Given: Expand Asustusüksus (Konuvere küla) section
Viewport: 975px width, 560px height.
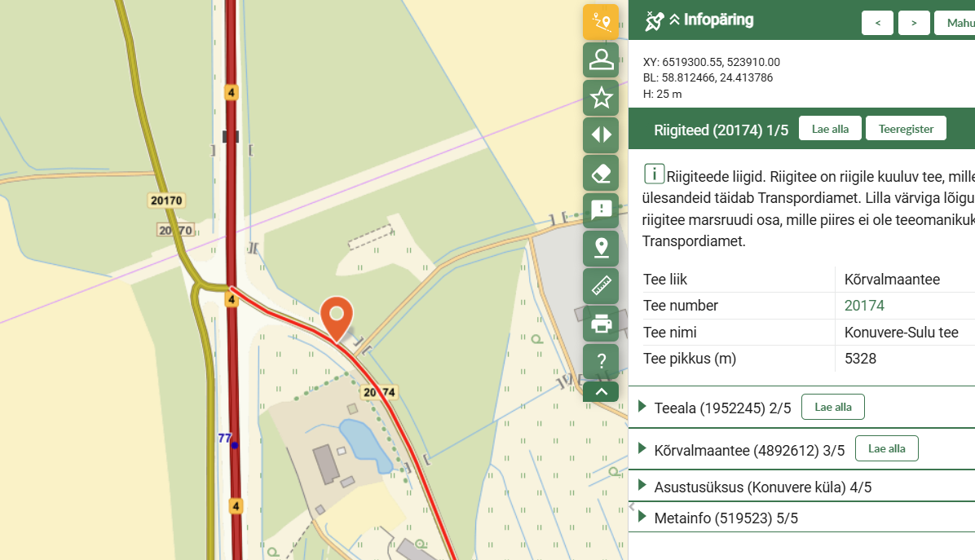Looking at the screenshot, I should [642, 487].
